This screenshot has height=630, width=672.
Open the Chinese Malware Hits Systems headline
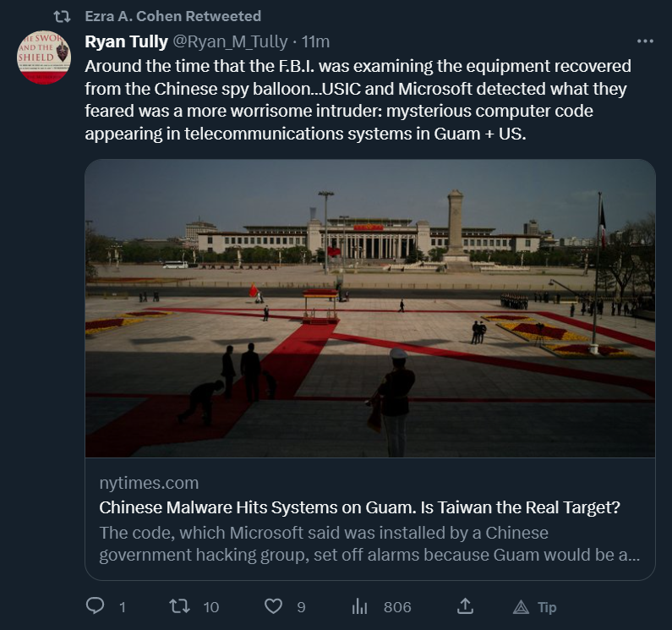click(x=360, y=507)
